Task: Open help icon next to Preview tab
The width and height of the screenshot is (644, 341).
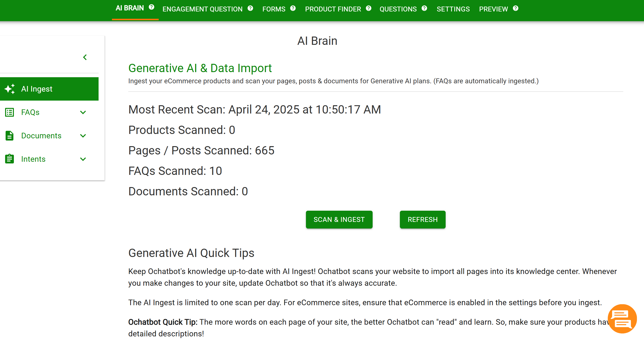Action: (x=515, y=8)
